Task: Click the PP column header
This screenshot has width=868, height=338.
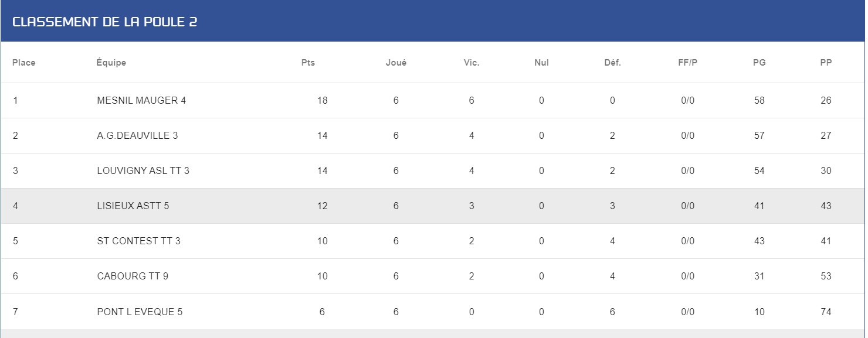Action: [826, 63]
